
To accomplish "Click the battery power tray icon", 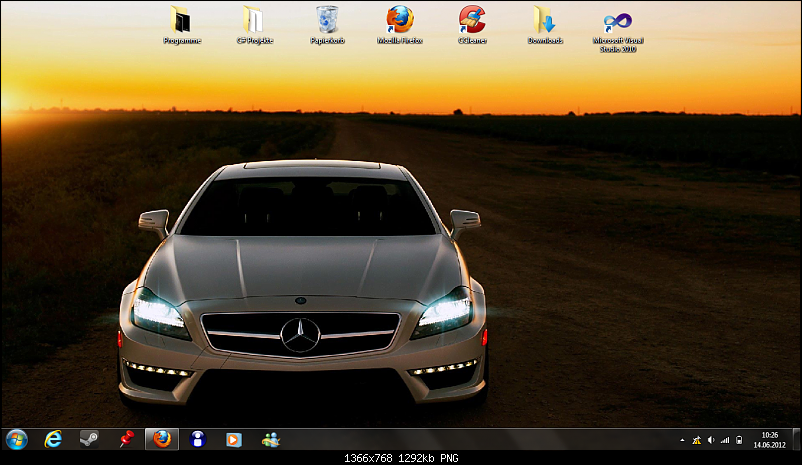I will coord(739,440).
